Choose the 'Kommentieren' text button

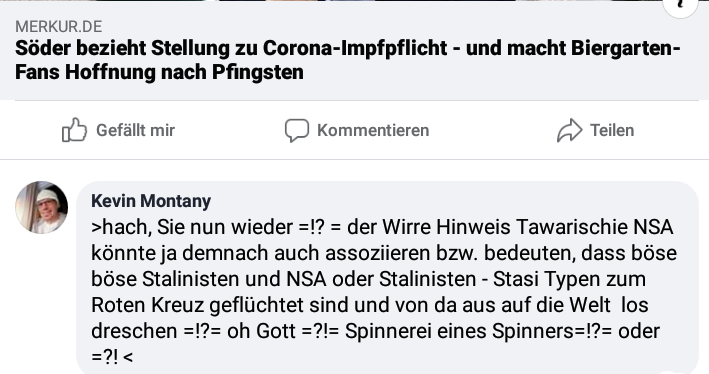click(x=373, y=130)
